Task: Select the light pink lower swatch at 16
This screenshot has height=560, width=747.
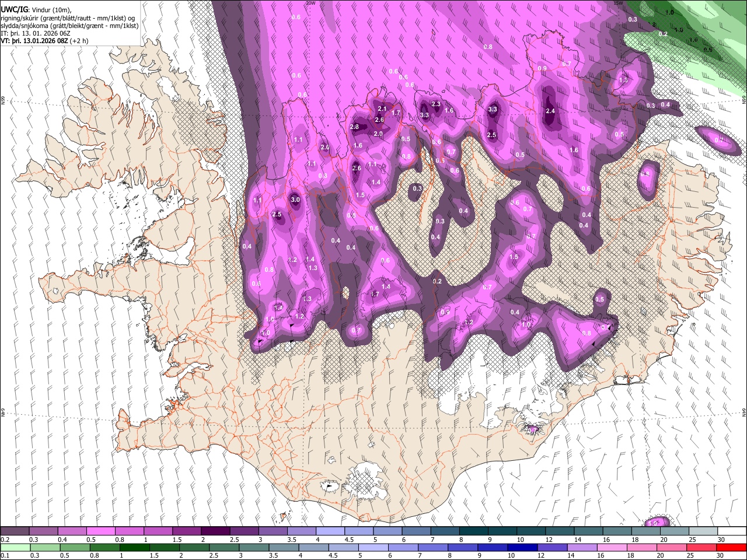Action: pyautogui.click(x=612, y=548)
